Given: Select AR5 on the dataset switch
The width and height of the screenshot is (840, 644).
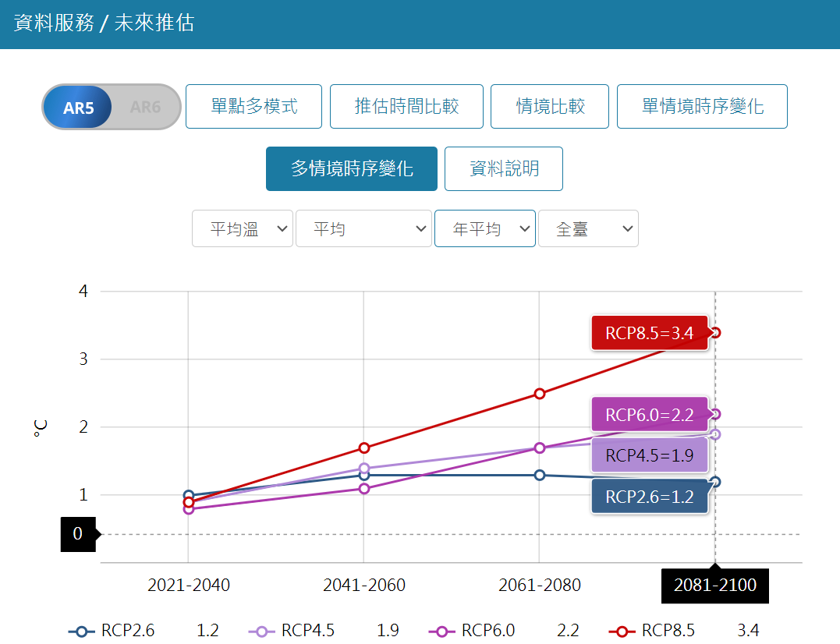Looking at the screenshot, I should click(79, 107).
